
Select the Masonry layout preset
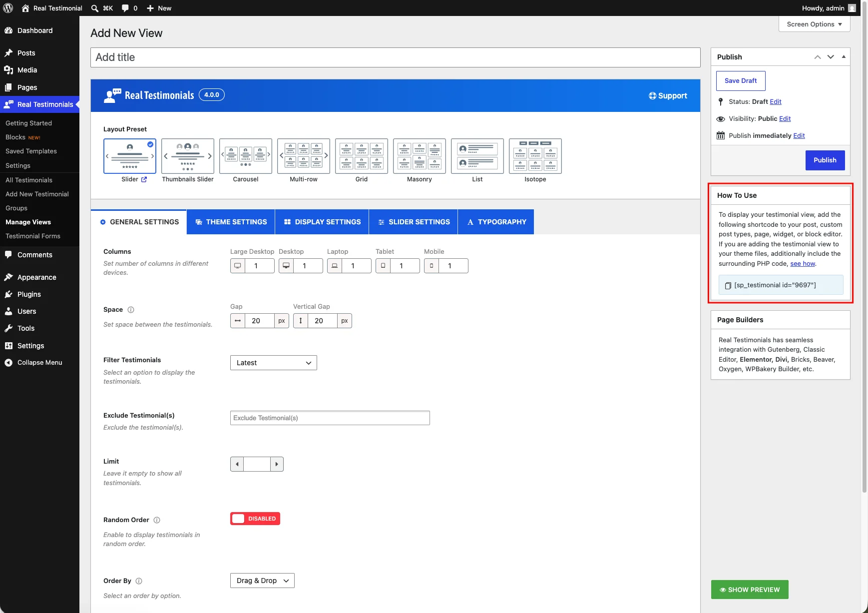[420, 156]
